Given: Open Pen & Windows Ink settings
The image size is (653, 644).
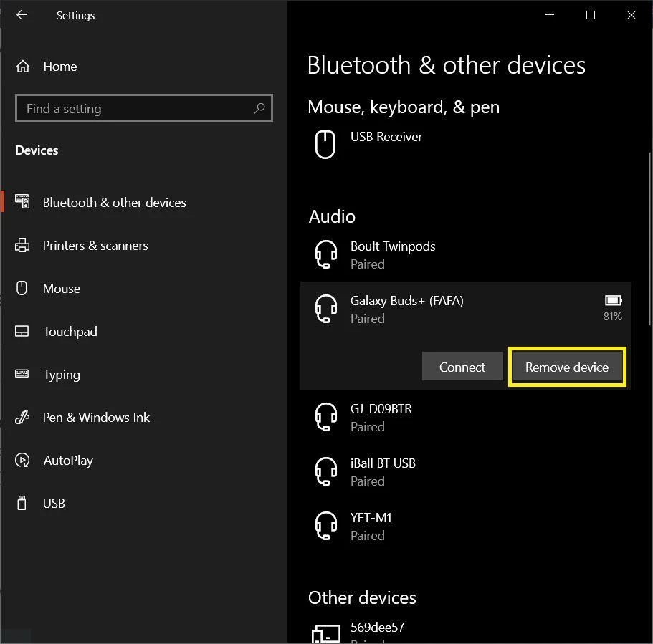Looking at the screenshot, I should 96,418.
